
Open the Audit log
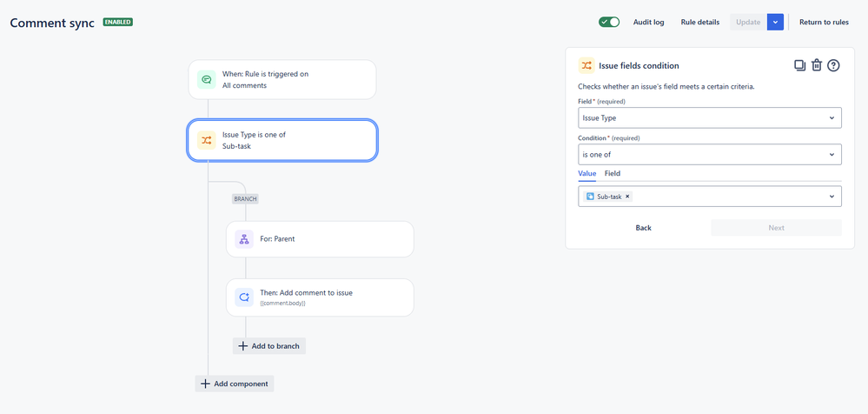point(648,22)
